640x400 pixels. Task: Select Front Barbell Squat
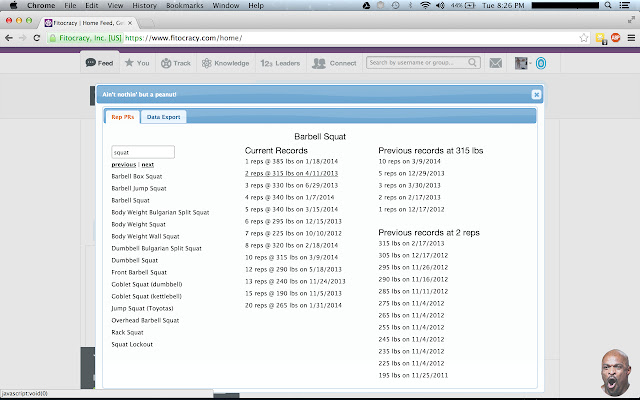139,272
